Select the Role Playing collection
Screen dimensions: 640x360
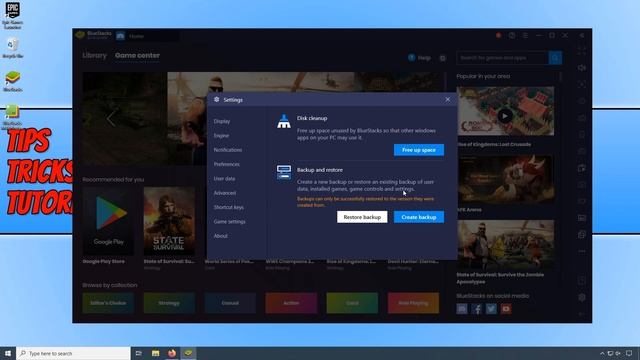point(413,303)
